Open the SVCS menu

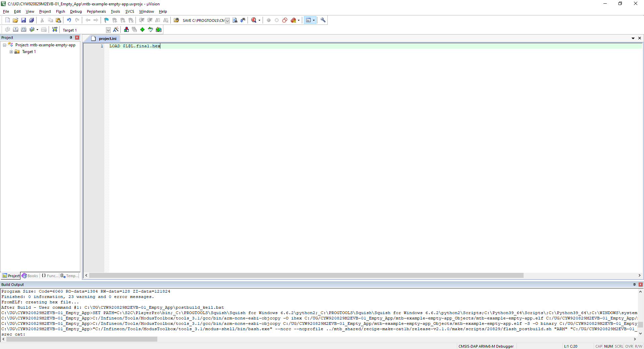click(130, 11)
